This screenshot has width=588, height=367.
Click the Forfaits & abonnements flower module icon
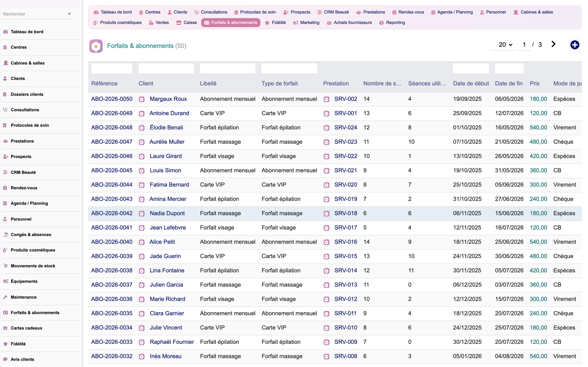96,46
